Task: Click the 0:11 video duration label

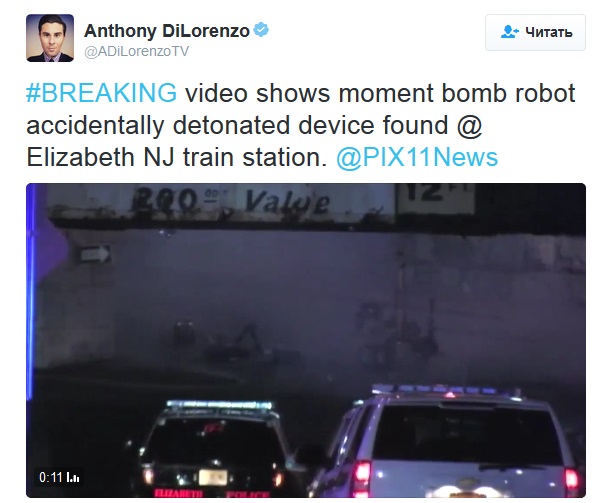Action: click(x=50, y=477)
